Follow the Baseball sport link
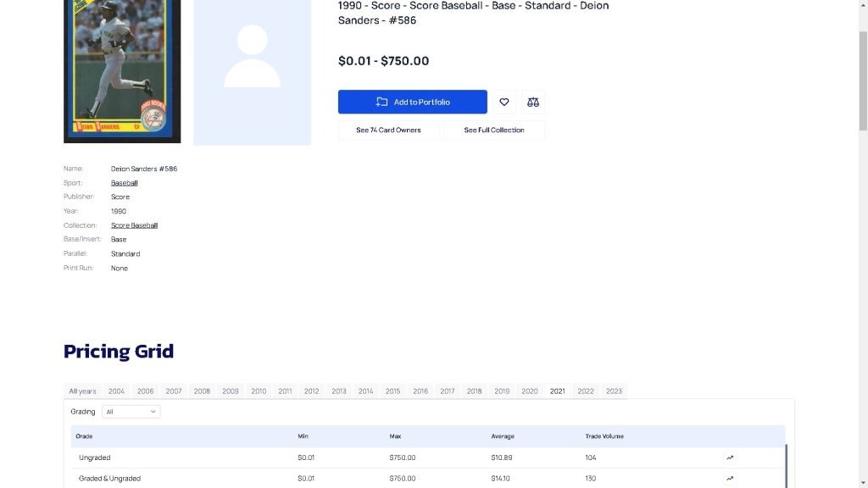This screenshot has height=488, width=868. tap(124, 183)
